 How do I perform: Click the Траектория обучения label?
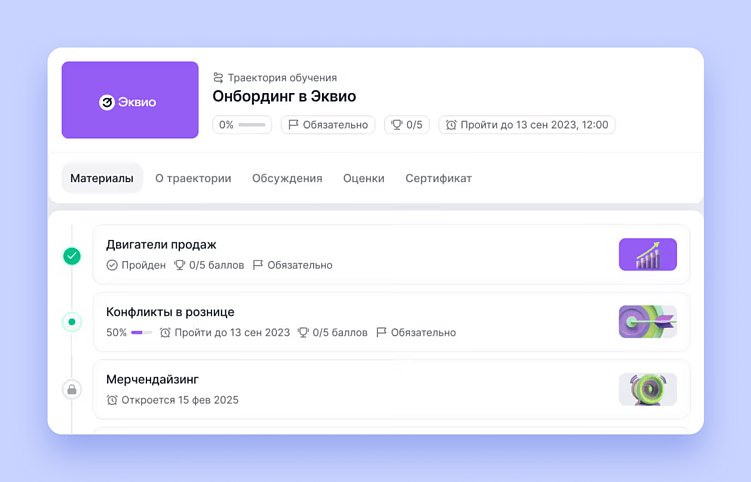(282, 78)
